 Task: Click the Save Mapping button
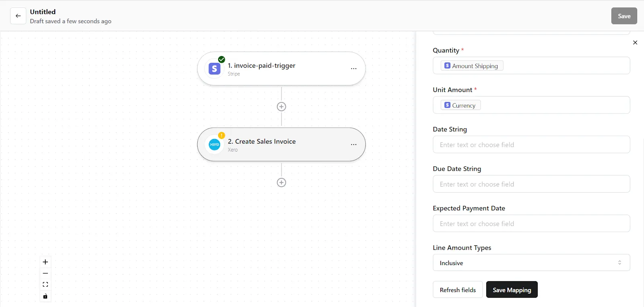pyautogui.click(x=512, y=290)
